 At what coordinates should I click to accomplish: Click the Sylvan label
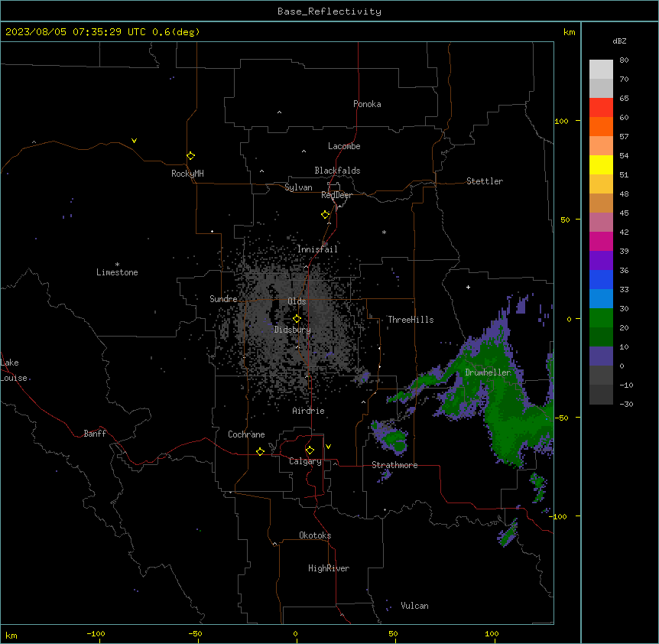click(298, 187)
